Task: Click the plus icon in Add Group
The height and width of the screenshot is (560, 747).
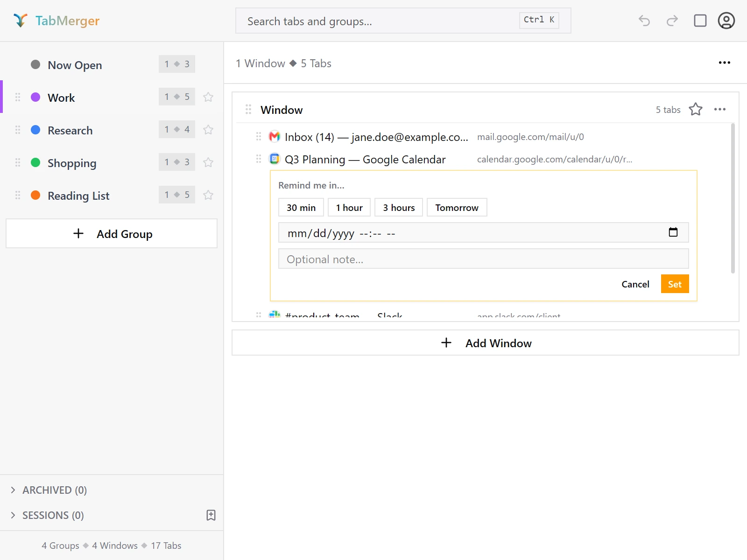Action: (78, 233)
